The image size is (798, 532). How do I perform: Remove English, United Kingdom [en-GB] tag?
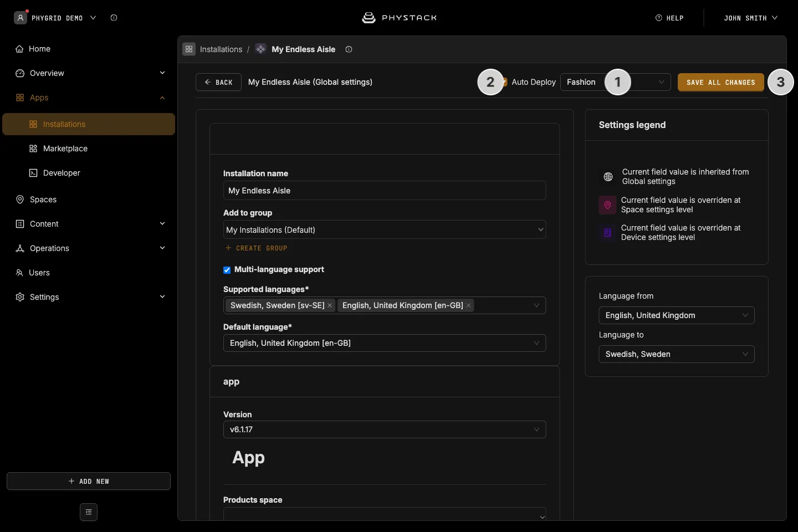click(x=468, y=305)
